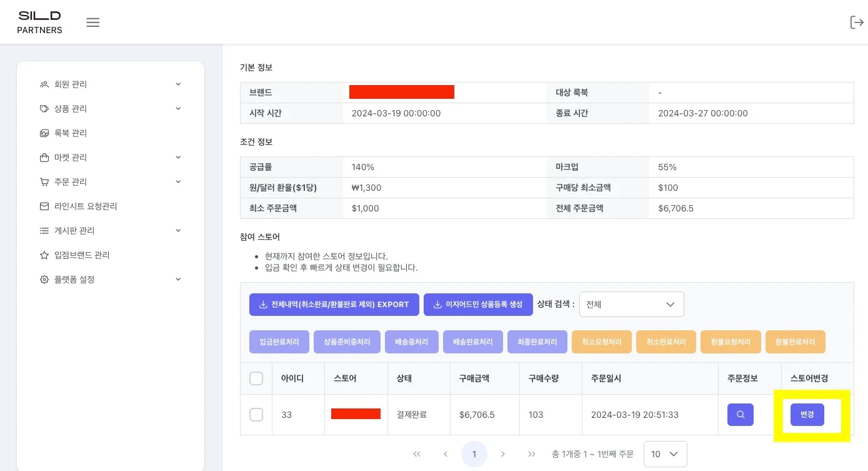
Task: Click the 라인시트 요청관리 envelope icon
Action: pos(44,206)
